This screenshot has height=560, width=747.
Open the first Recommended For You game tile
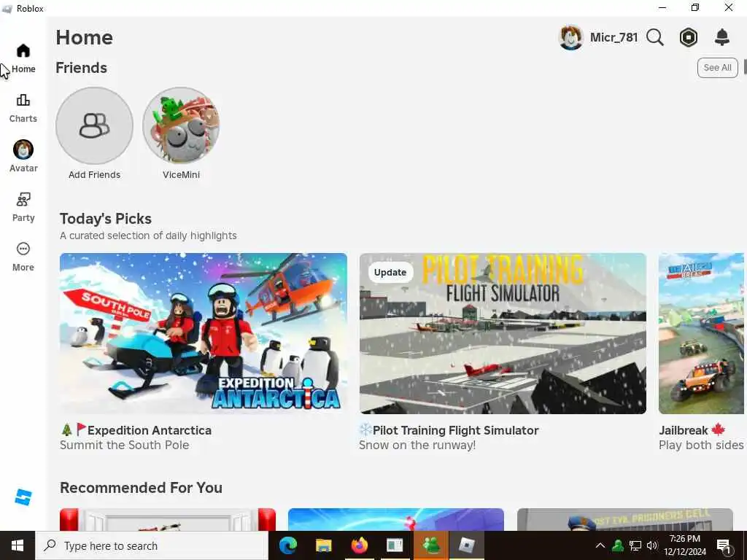(168, 519)
